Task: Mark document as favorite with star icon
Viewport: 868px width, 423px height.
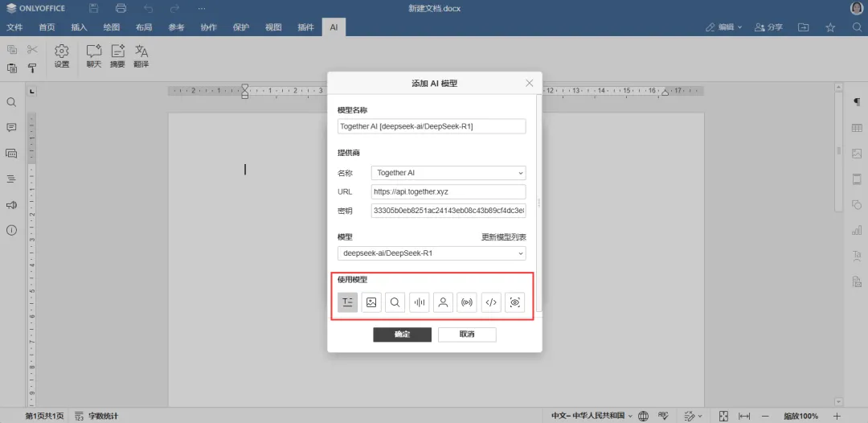Action: [830, 27]
